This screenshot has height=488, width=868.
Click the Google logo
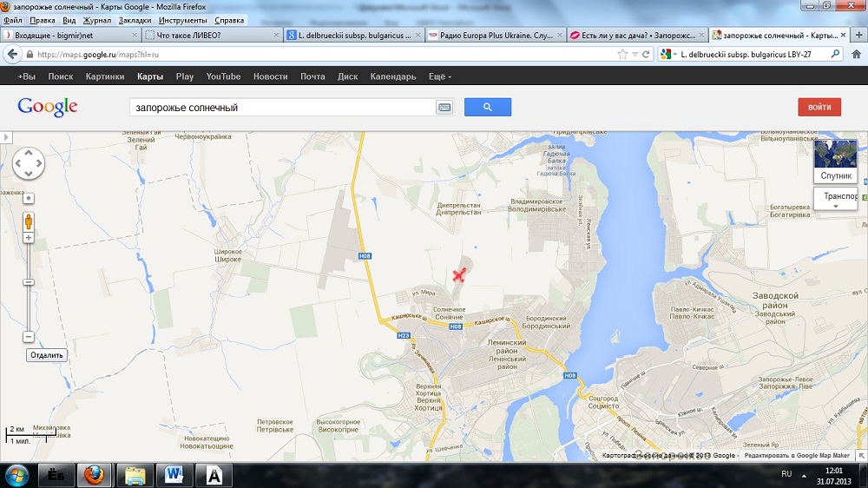pos(47,106)
